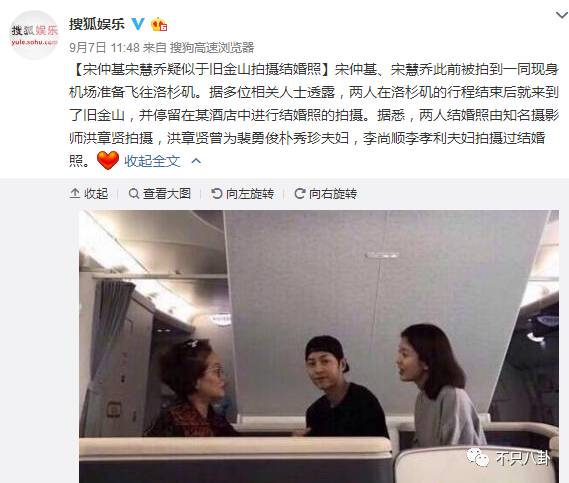This screenshot has height=483, width=569.
Task: Click the 收起 up-arrow icon
Action: click(x=75, y=193)
